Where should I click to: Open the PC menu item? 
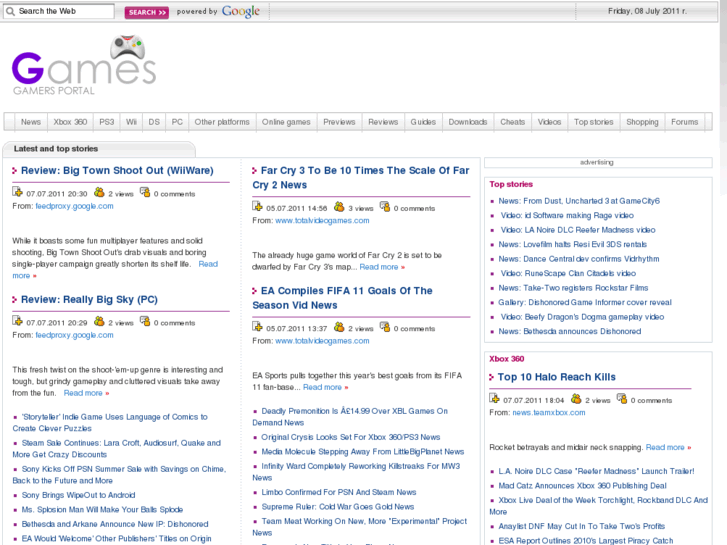pos(177,122)
